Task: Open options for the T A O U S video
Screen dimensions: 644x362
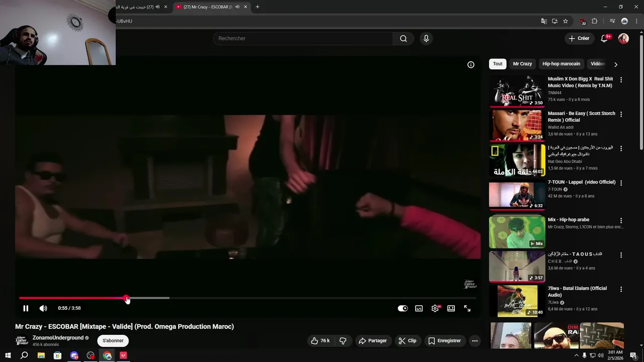Action: [x=621, y=255]
